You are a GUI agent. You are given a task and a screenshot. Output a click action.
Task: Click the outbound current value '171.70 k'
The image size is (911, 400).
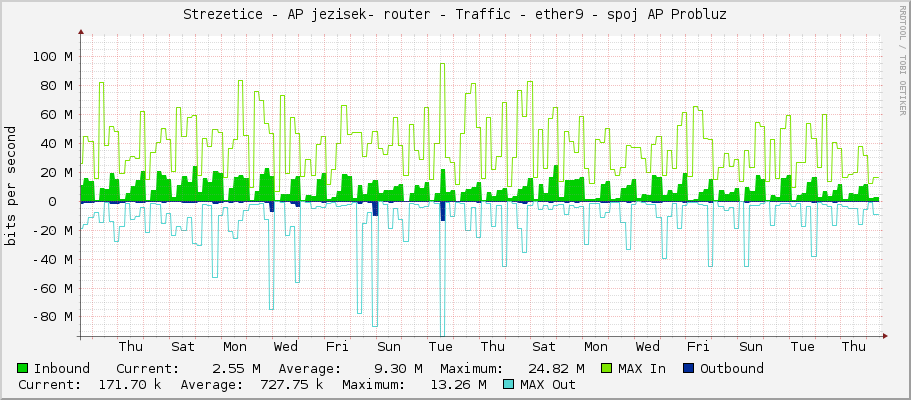(130, 385)
